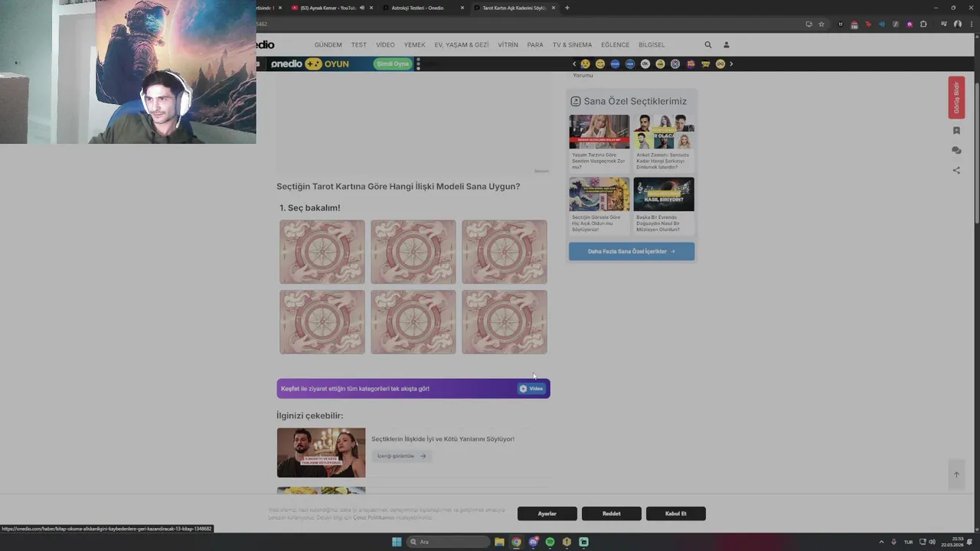Open the EĞLENCE menu item

point(615,45)
